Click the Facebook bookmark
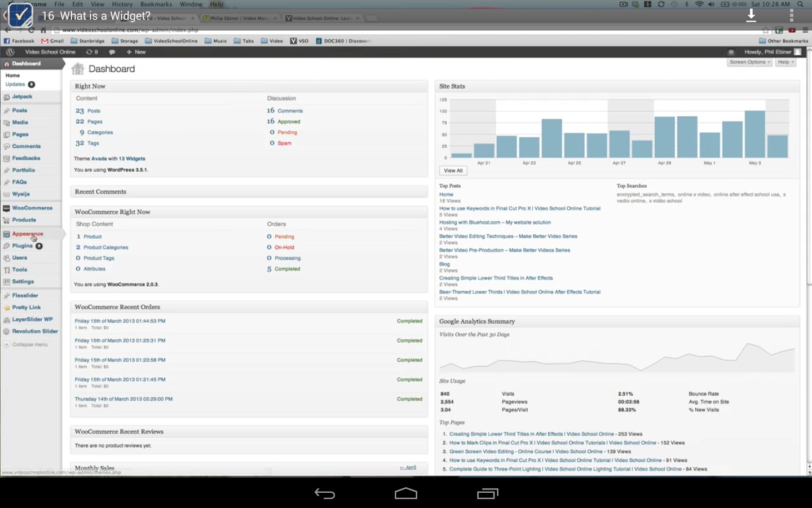Viewport: 812px width, 508px height. coord(19,41)
